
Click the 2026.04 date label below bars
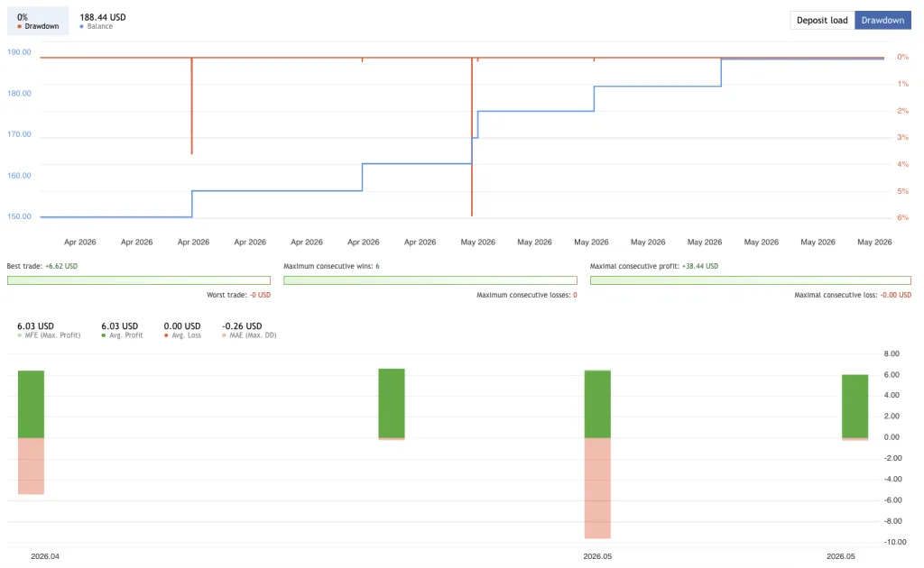click(x=45, y=556)
